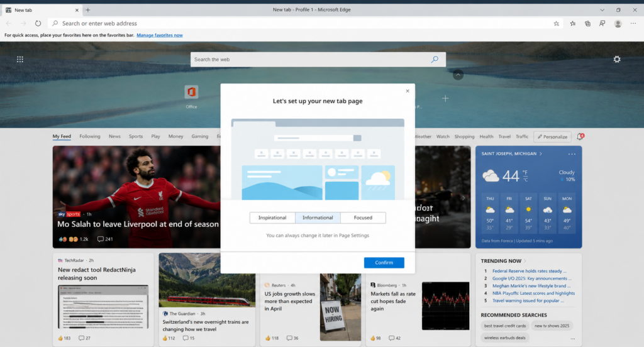Open the Settings and more ellipsis menu
Image resolution: width=644 pixels, height=347 pixels.
point(633,23)
